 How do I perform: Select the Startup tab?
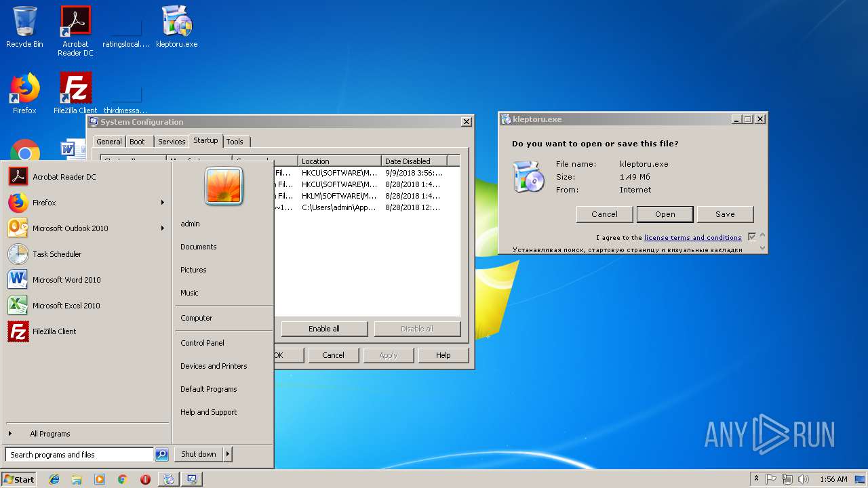pos(205,140)
